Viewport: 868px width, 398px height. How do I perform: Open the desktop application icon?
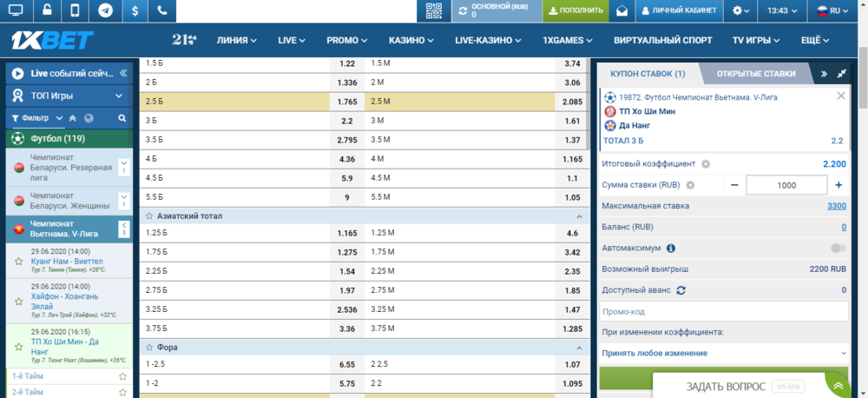point(16,10)
